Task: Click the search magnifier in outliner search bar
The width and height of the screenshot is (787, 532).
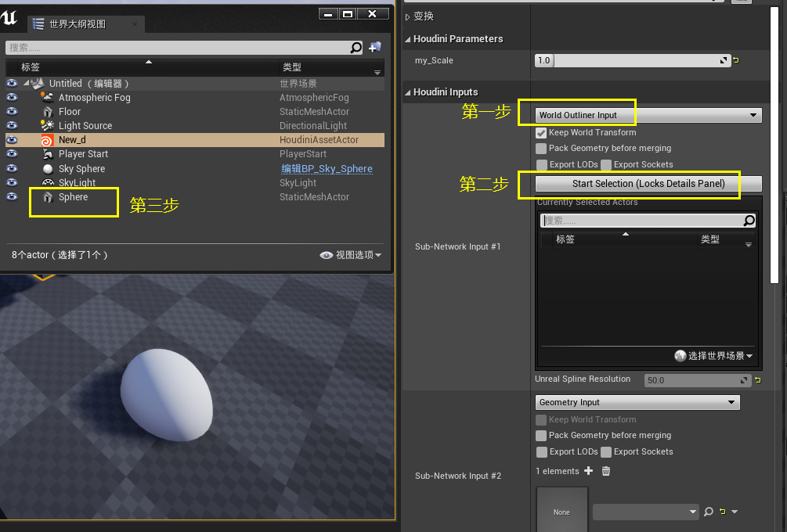Action: 356,48
